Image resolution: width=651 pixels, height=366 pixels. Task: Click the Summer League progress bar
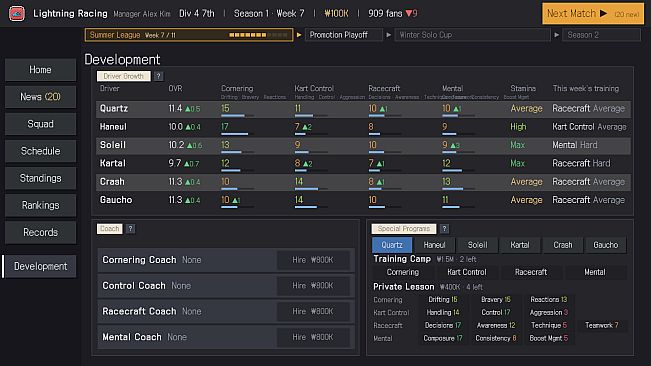(x=259, y=35)
